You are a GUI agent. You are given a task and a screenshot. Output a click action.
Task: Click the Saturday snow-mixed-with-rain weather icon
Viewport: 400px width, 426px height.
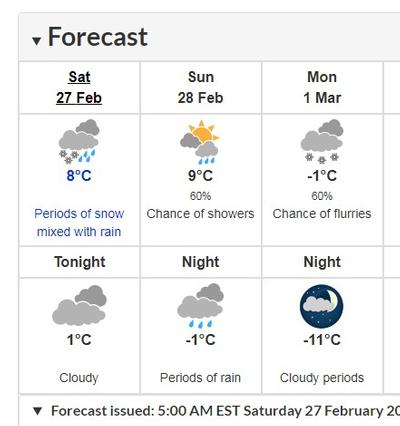click(79, 141)
